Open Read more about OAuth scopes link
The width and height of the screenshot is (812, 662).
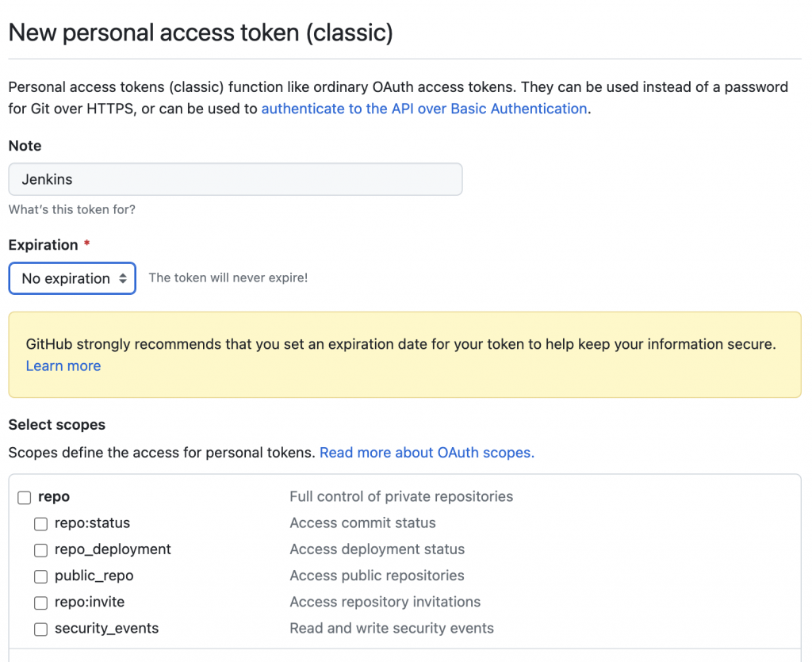coord(427,453)
